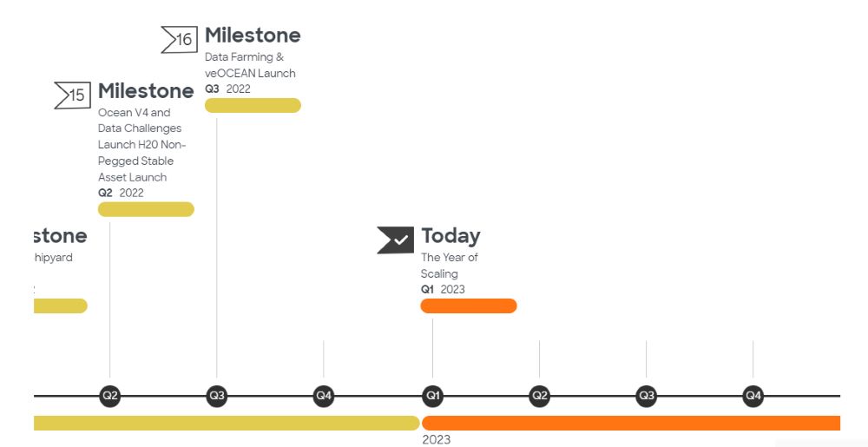Click the orange pill bar under Q1 2023

469,306
